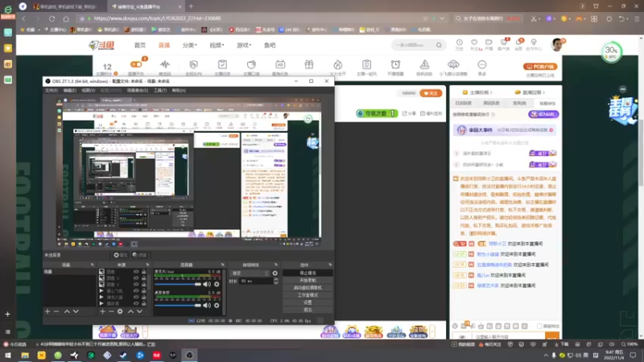Open the 视频 dropdown in Douyu nav
The width and height of the screenshot is (644, 362).
point(217,45)
